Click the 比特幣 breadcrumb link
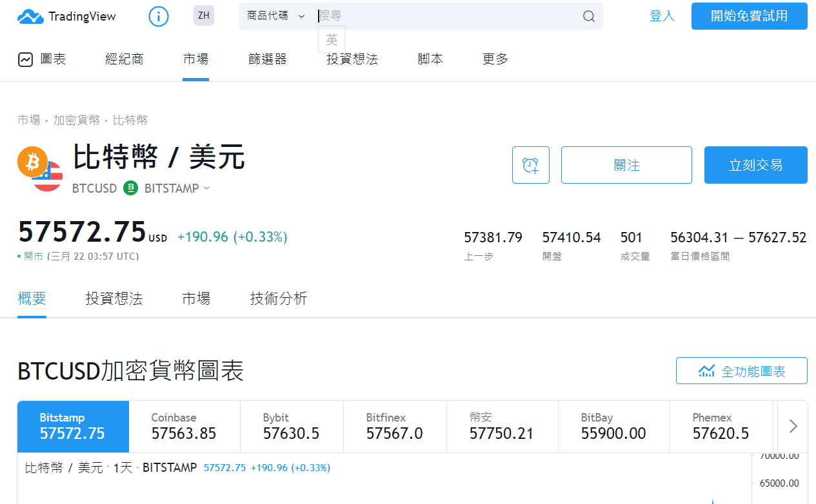Image resolution: width=816 pixels, height=504 pixels. coord(130,120)
